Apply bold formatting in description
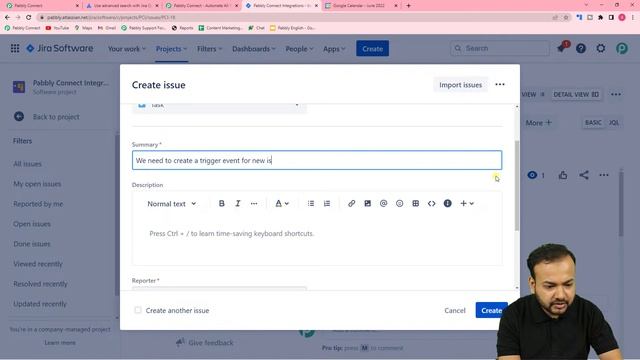This screenshot has height=360, width=640. (x=222, y=203)
